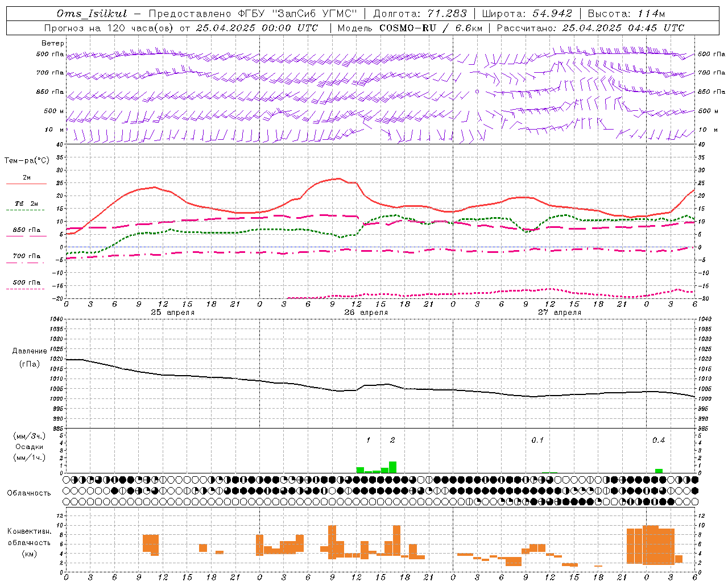Click the 0.4 precipitation total value

[659, 440]
